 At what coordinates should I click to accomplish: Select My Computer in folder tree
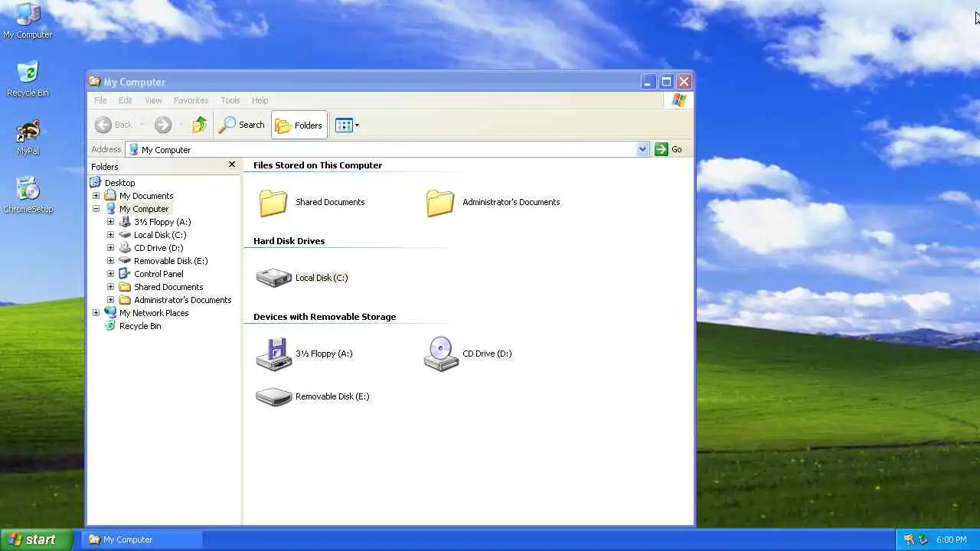tap(144, 209)
